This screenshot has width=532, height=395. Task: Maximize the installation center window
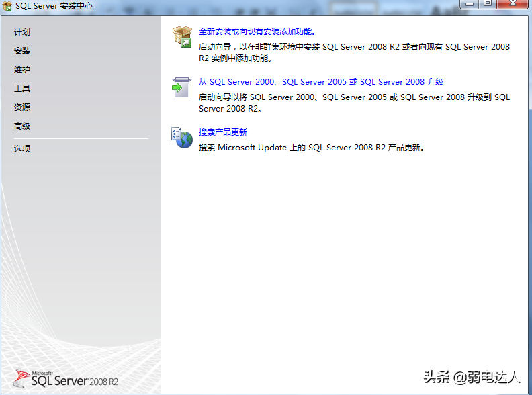[x=488, y=4]
